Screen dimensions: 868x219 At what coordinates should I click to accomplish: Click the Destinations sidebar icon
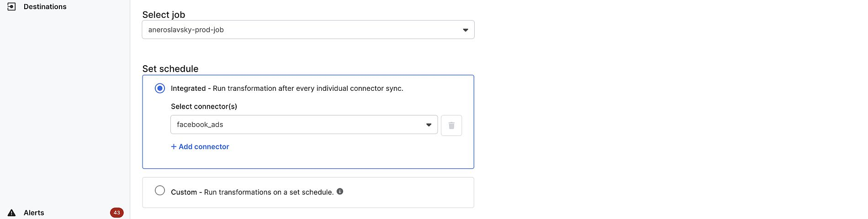tap(12, 6)
